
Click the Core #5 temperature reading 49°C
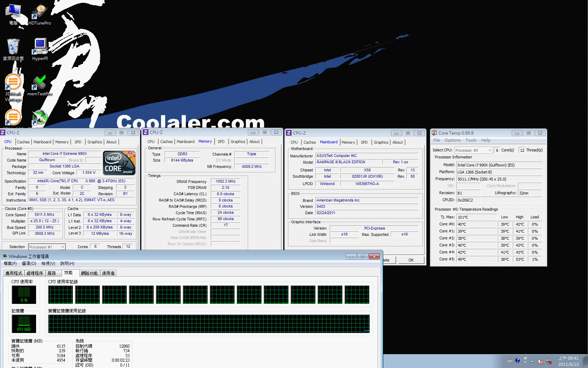477,259
